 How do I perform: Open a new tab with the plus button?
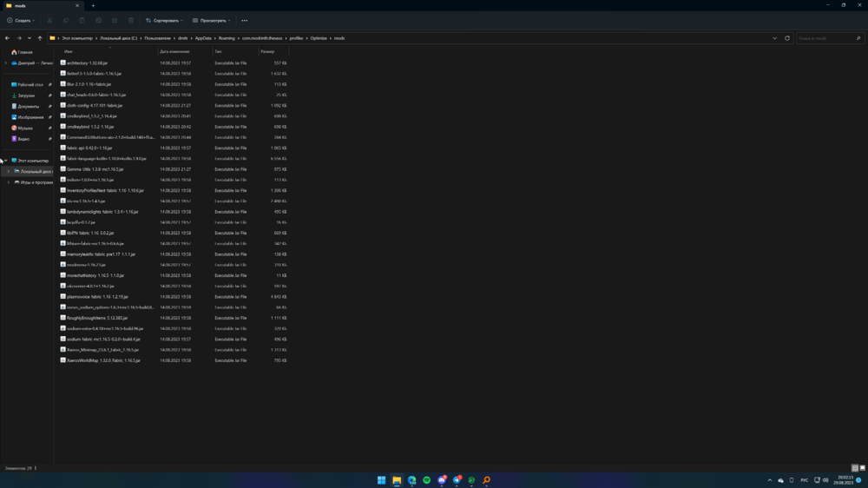click(x=93, y=5)
